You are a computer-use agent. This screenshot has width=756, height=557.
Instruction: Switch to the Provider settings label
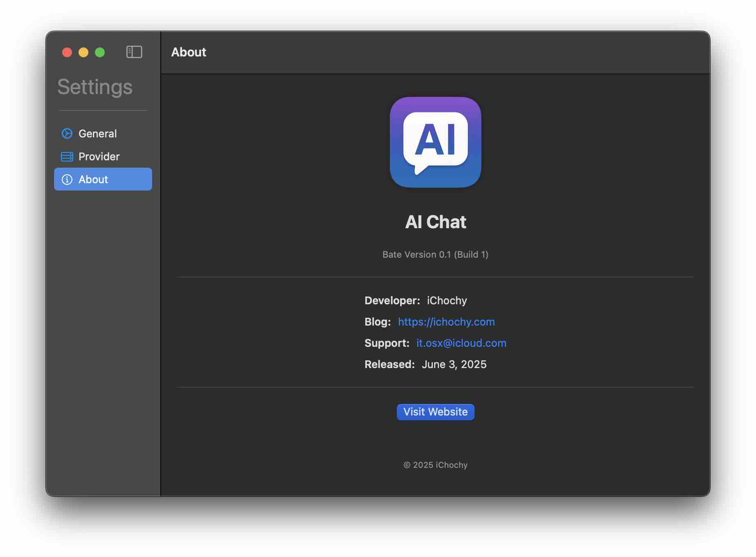(x=99, y=157)
